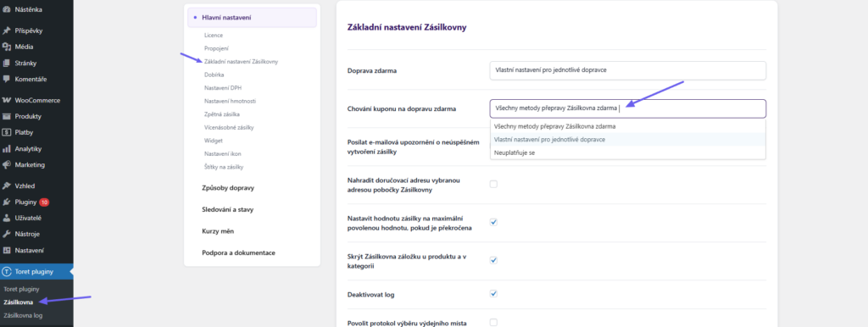Viewport: 868px width, 327px height.
Task: Open the Zásilkovna submenu item
Action: (18, 302)
